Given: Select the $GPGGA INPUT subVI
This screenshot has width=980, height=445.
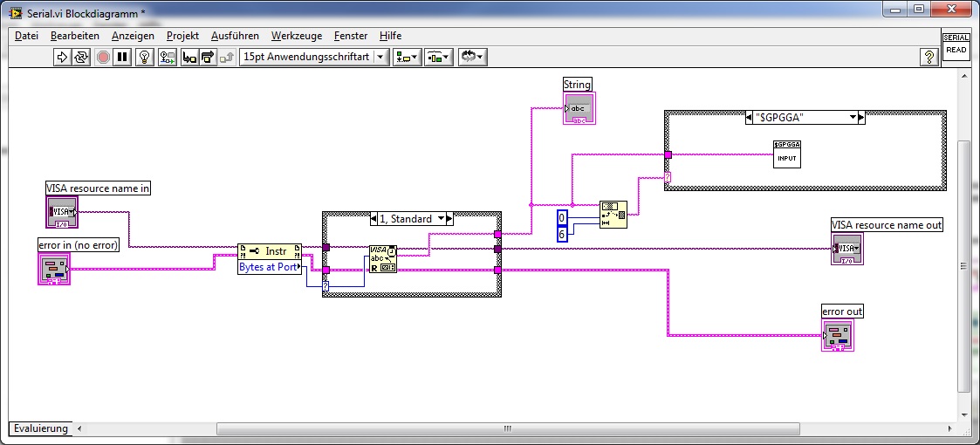Looking at the screenshot, I should pyautogui.click(x=787, y=154).
